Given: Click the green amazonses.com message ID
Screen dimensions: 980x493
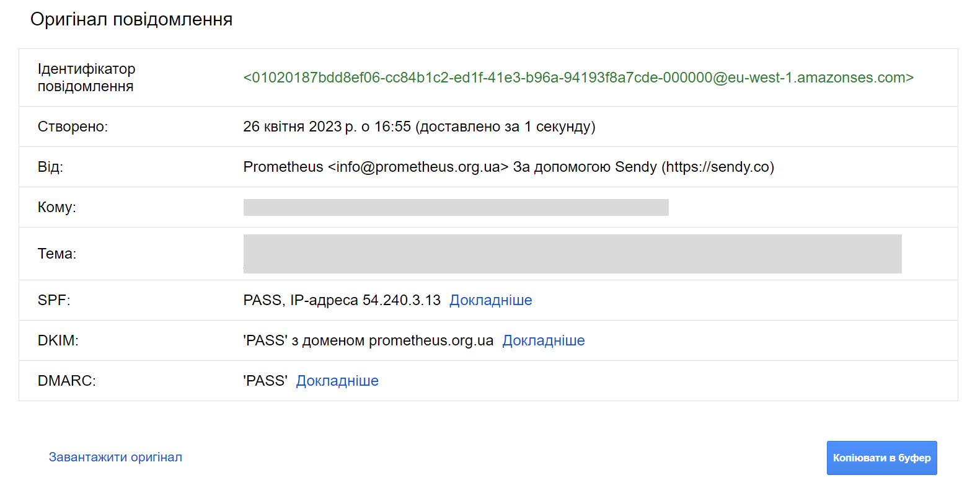Looking at the screenshot, I should tap(578, 78).
